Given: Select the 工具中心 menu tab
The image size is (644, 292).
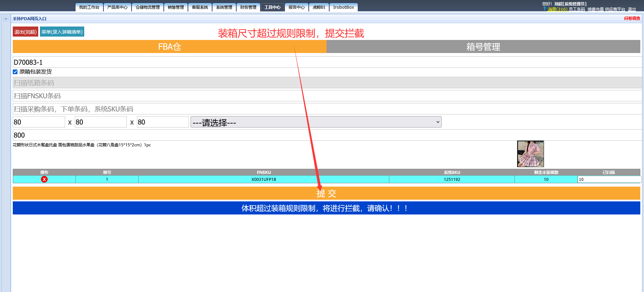Looking at the screenshot, I should (x=273, y=7).
